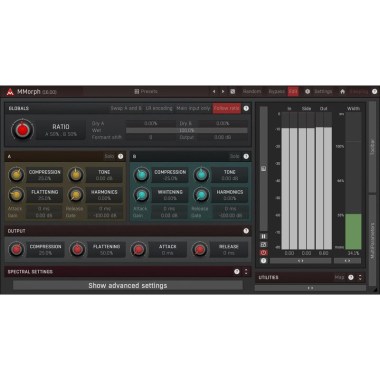Click the previous preset arrow
This screenshot has width=380, height=380.
click(214, 91)
